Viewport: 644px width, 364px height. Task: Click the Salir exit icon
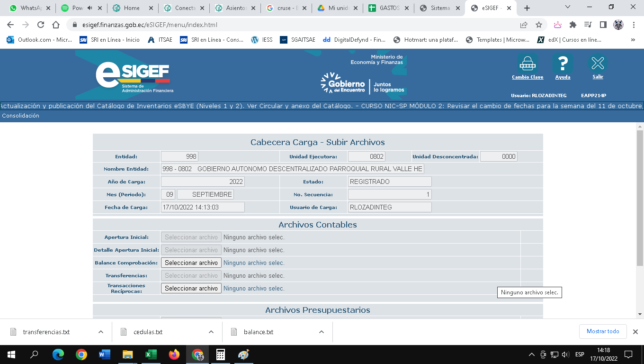tap(598, 64)
